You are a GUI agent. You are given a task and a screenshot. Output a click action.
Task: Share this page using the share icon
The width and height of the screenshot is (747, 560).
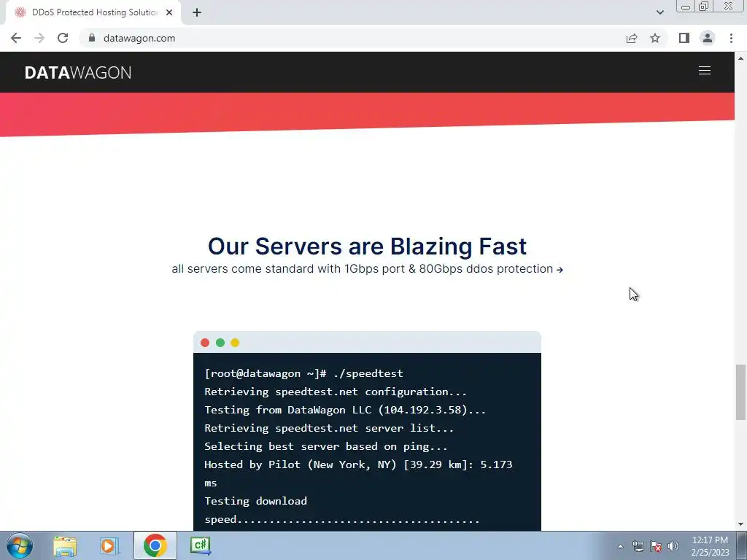click(x=632, y=38)
